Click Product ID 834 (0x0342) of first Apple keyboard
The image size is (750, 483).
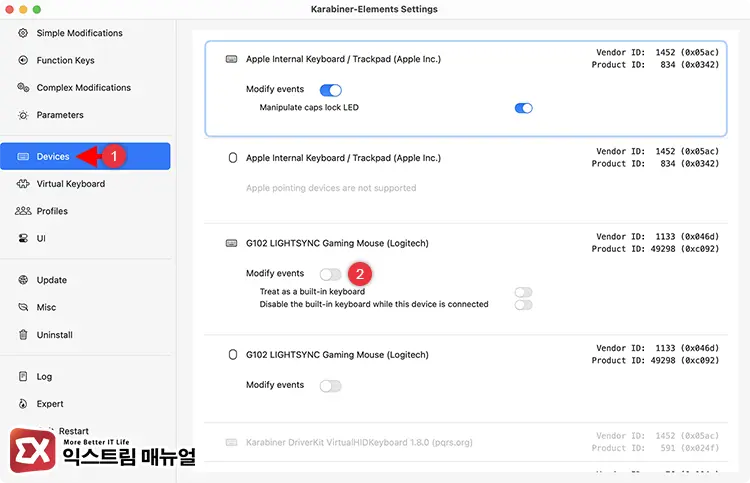[x=655, y=65]
